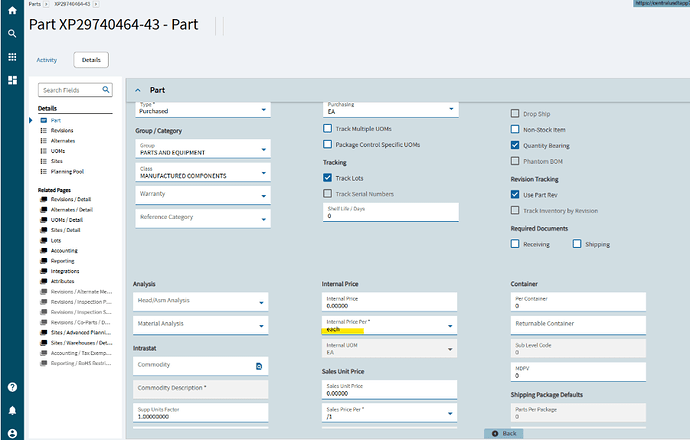The width and height of the screenshot is (690, 440).
Task: Open the help question mark icon
Action: click(12, 387)
